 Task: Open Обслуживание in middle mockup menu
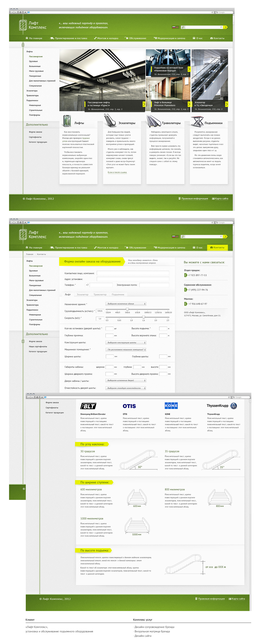[x=136, y=247]
